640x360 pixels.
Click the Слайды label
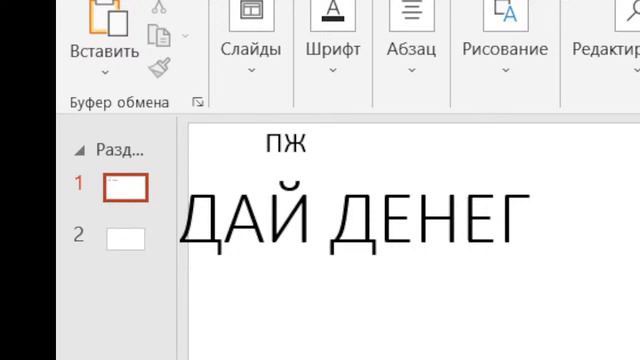(x=251, y=49)
